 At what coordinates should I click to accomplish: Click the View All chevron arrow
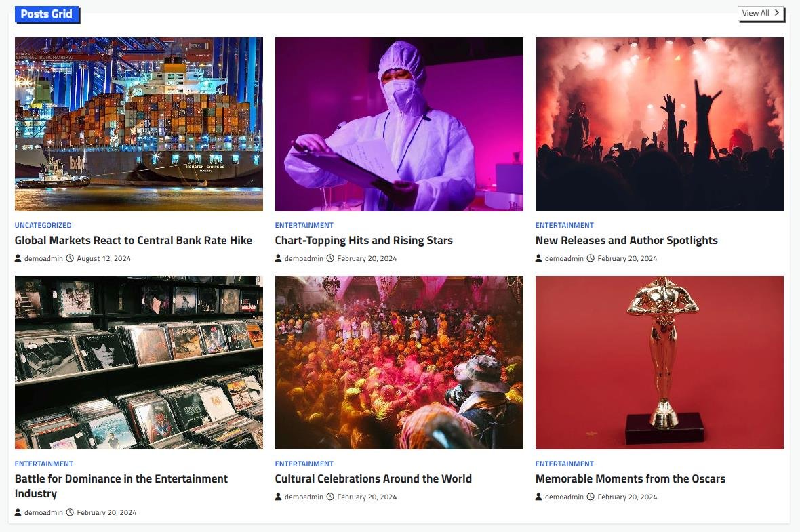(776, 13)
